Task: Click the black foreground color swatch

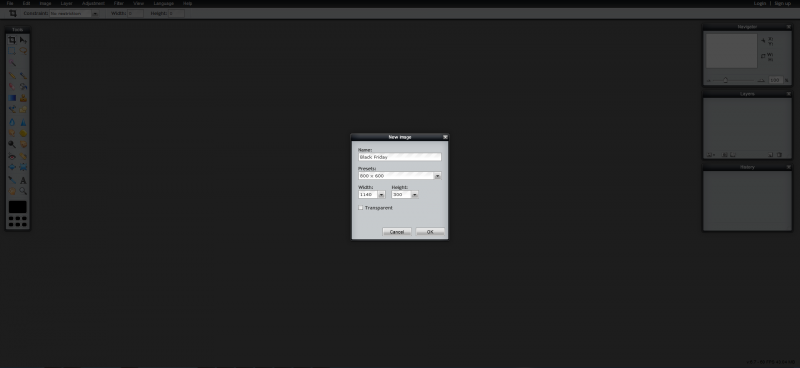Action: 17,207
